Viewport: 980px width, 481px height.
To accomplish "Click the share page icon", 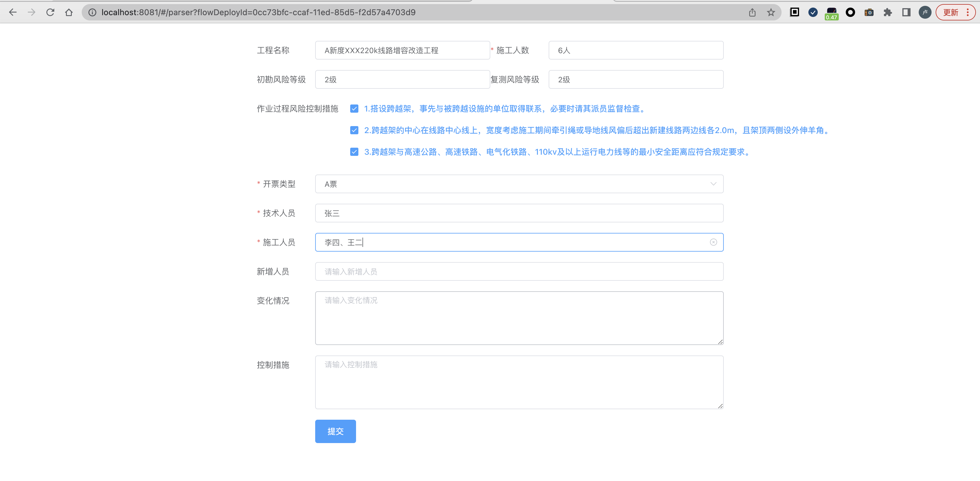I will click(752, 12).
